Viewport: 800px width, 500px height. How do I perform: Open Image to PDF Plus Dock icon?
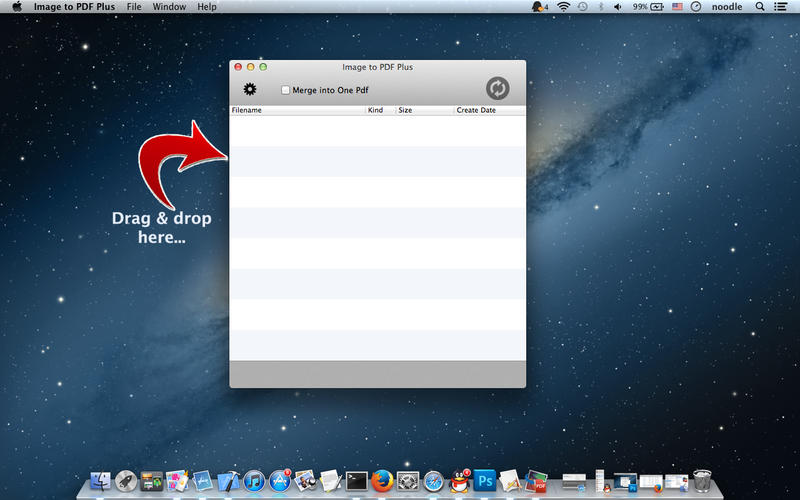tap(536, 481)
